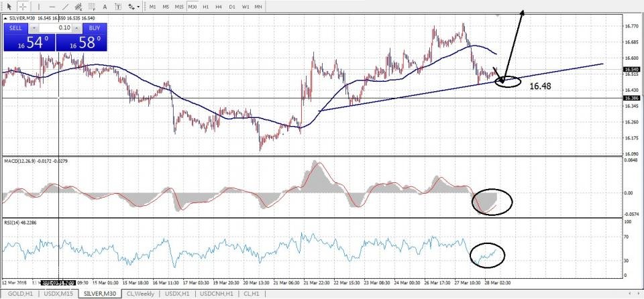Increase lot volume with up arrow
The height and width of the screenshot is (299, 644).
[x=76, y=28]
